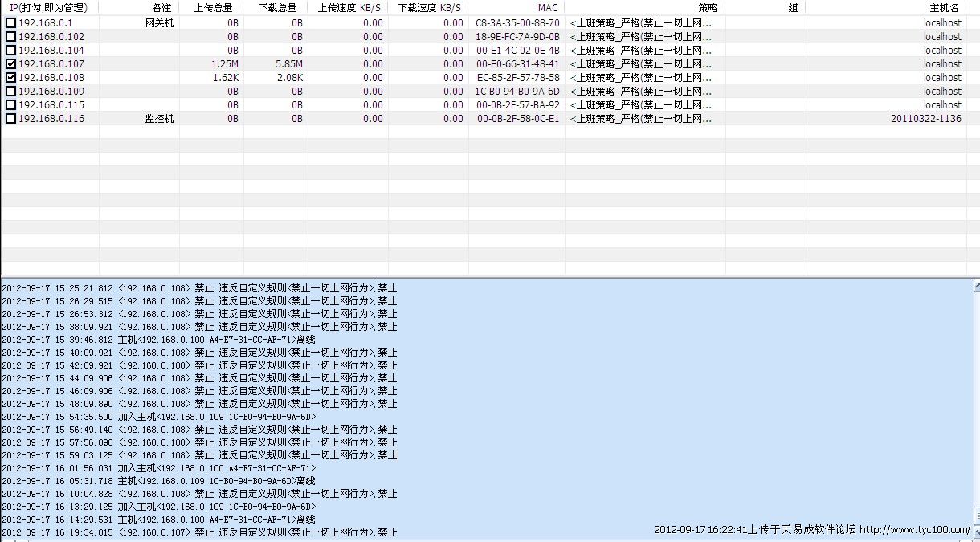Select the 监控机 remark cell
The image size is (980, 542).
coord(158,119)
